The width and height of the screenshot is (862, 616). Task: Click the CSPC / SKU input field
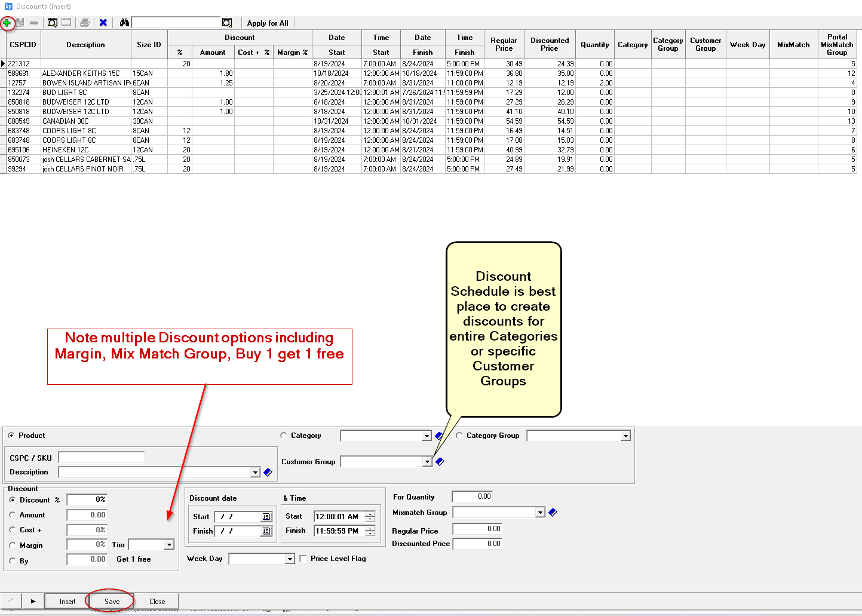click(101, 457)
